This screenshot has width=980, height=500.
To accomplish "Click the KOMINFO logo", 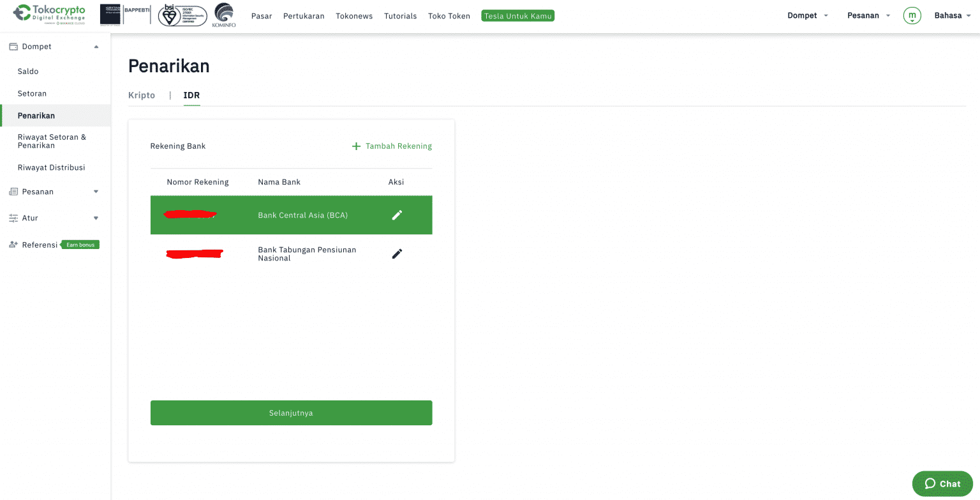I will pos(224,15).
